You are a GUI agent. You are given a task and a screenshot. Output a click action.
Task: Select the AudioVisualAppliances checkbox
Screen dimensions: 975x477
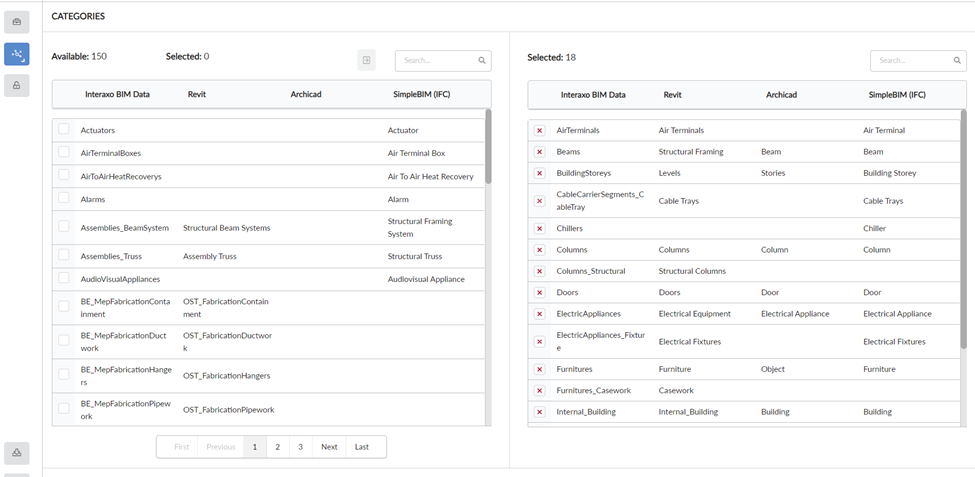63,277
